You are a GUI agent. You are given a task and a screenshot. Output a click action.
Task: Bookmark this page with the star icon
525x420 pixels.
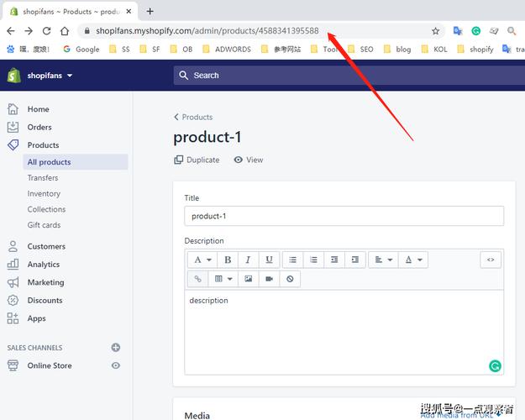(x=435, y=31)
